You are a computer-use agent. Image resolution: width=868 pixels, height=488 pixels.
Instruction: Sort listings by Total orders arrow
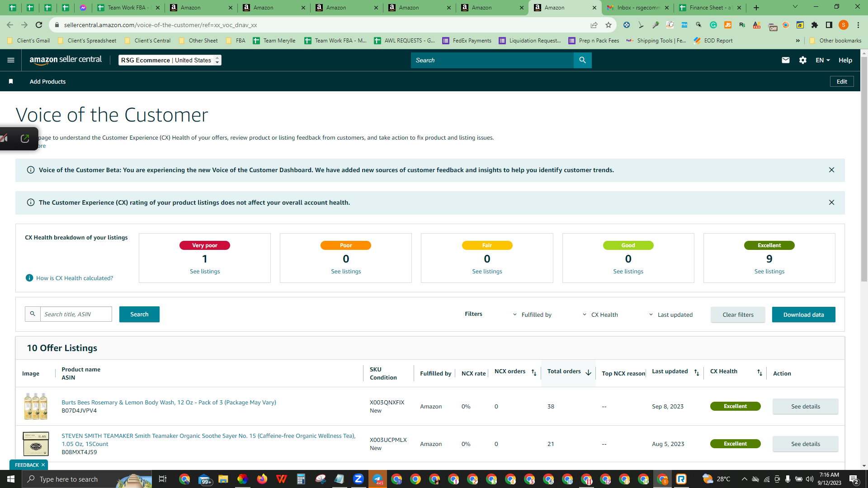[588, 373]
